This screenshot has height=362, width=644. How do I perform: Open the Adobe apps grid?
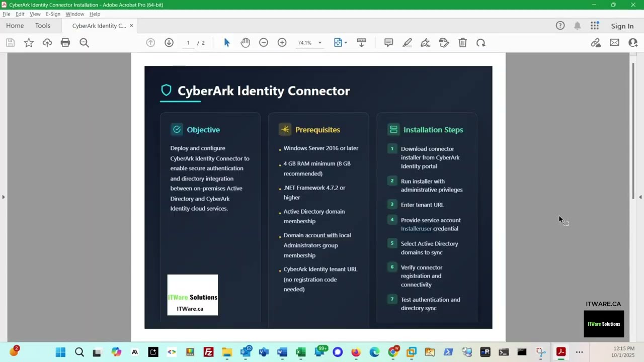click(595, 26)
